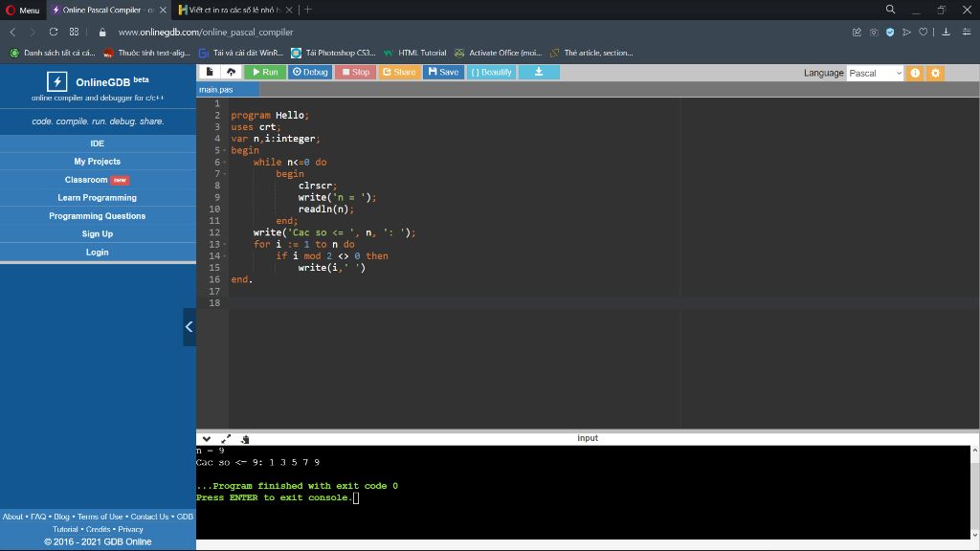980x551 pixels.
Task: Add page to bookmarks with heart icon
Action: (924, 32)
